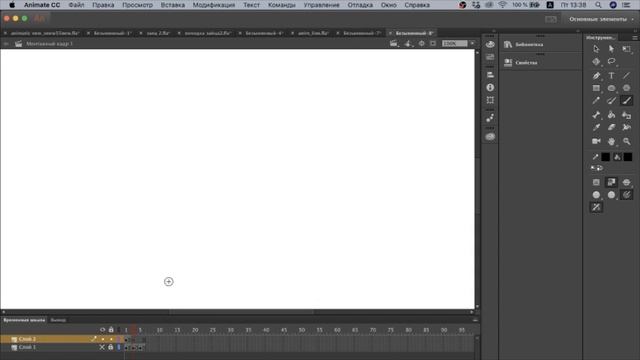Image resolution: width=640 pixels, height=360 pixels.
Task: Open Spotlight search in menu bar
Action: point(598,5)
